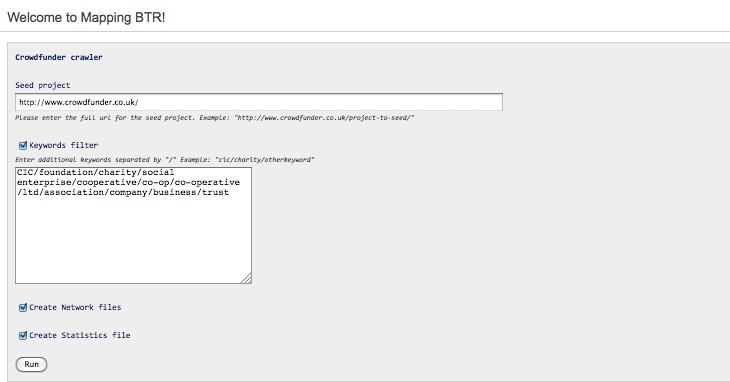Uncheck Create Network files checkbox
Image resolution: width=730 pixels, height=382 pixels.
(x=23, y=308)
